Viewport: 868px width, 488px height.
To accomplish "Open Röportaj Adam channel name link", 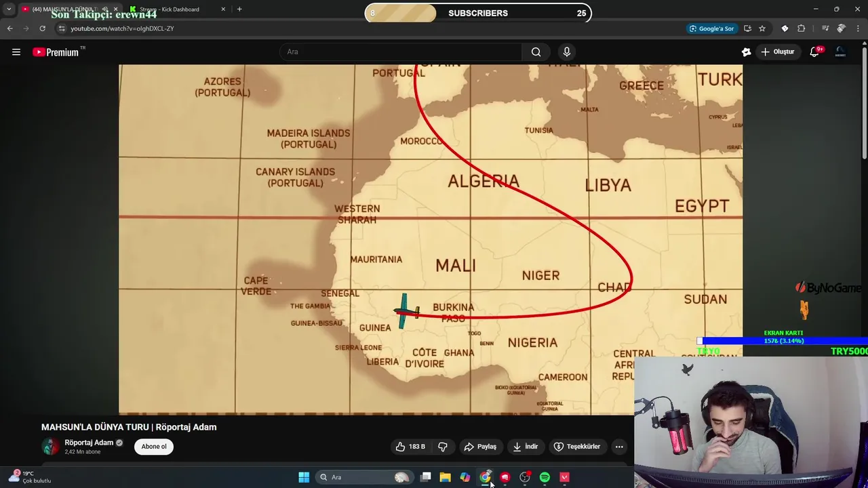I will (89, 443).
